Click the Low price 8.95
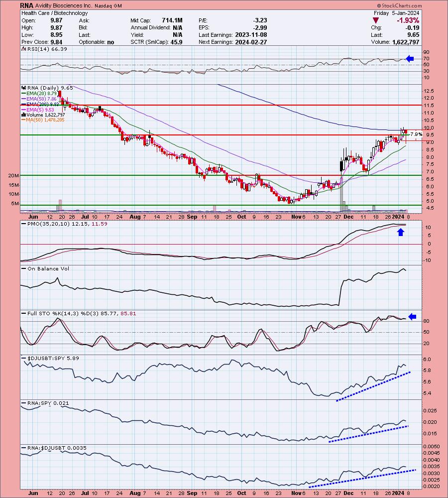 click(x=56, y=35)
